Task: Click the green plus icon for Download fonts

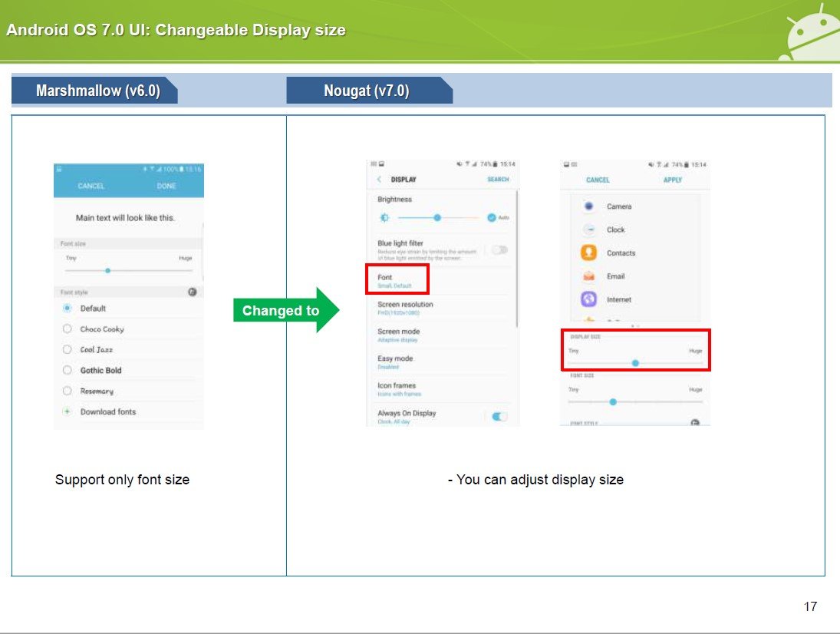Action: [68, 412]
